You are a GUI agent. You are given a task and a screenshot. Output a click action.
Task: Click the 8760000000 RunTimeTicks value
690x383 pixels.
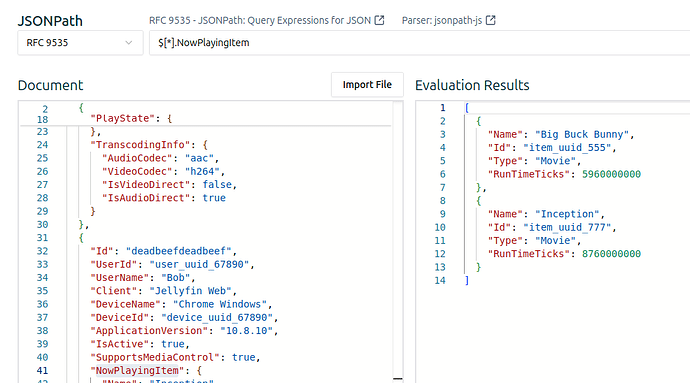click(611, 254)
